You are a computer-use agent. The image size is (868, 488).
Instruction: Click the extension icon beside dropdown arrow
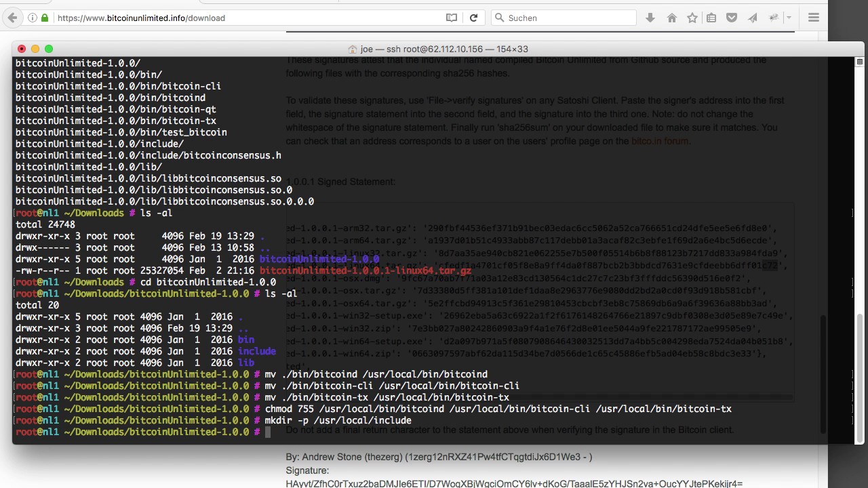click(773, 18)
